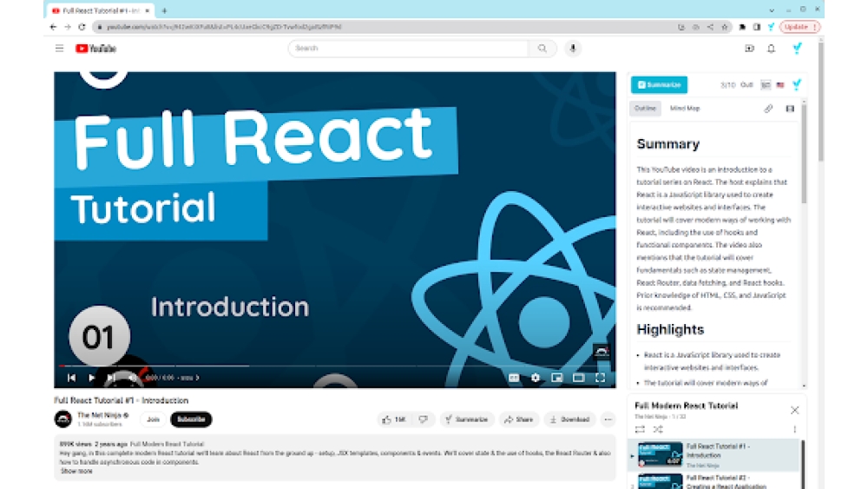The height and width of the screenshot is (489, 868).
Task: Open video settings gear icon
Action: pyautogui.click(x=536, y=378)
